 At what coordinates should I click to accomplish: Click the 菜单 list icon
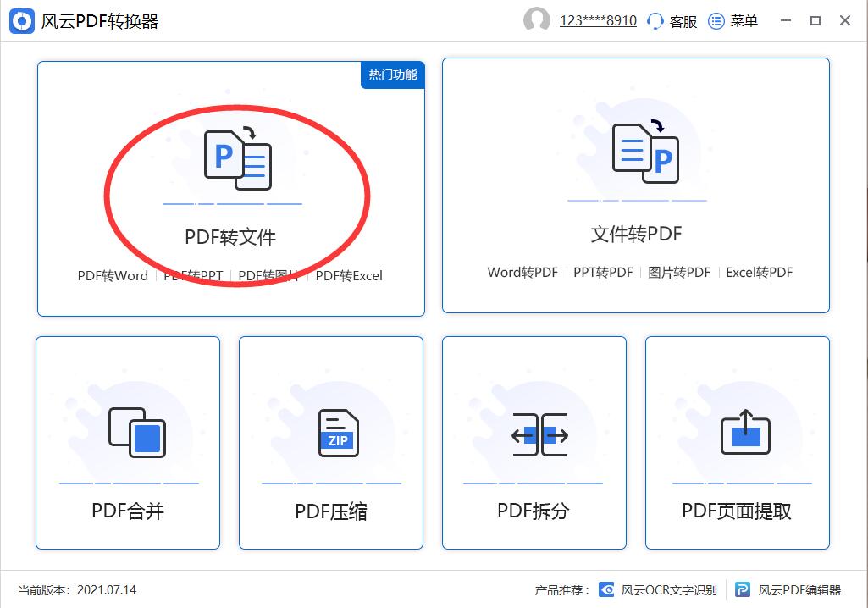click(x=716, y=21)
